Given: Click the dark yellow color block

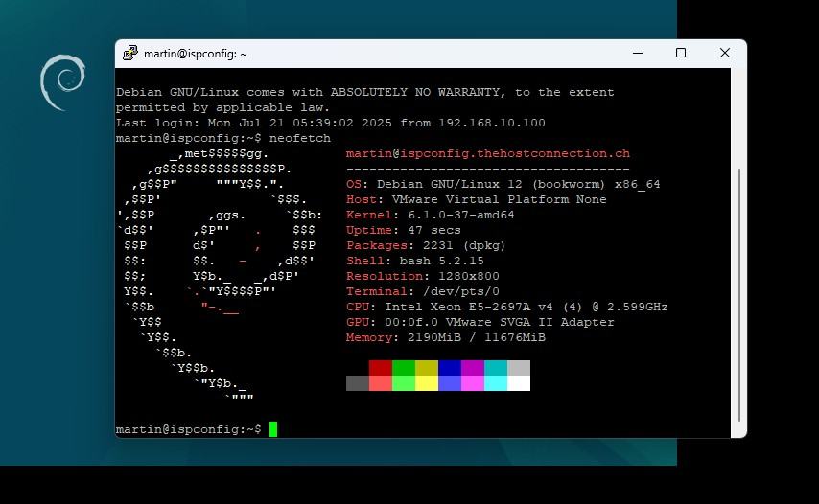Looking at the screenshot, I should click(427, 368).
